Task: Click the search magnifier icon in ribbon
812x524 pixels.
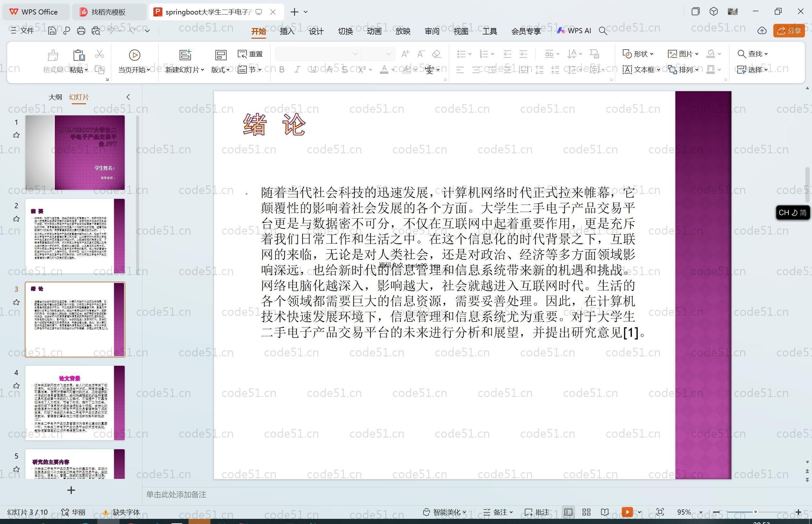Action: tap(603, 31)
